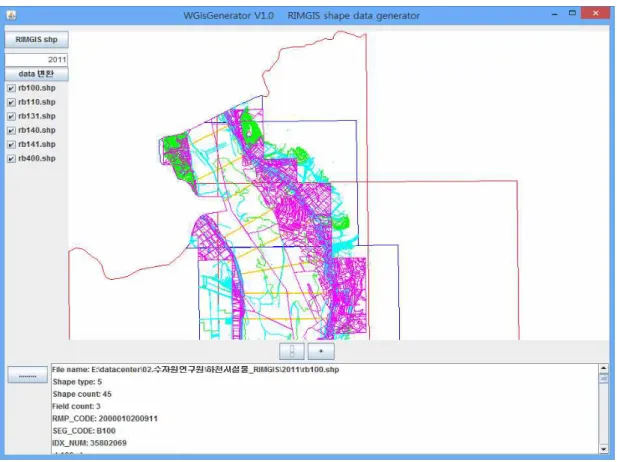The width and height of the screenshot is (617, 462).
Task: Click the dot button below the map
Action: tap(321, 351)
